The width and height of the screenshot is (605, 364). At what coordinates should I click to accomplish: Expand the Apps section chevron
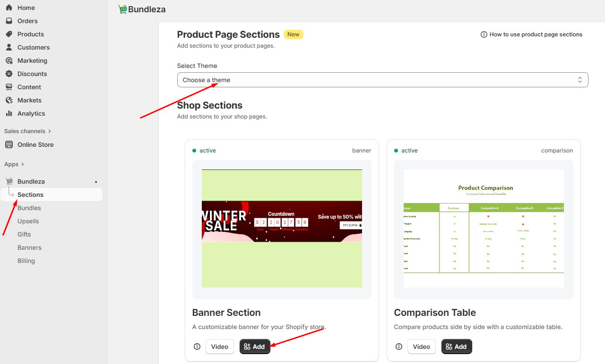(22, 164)
